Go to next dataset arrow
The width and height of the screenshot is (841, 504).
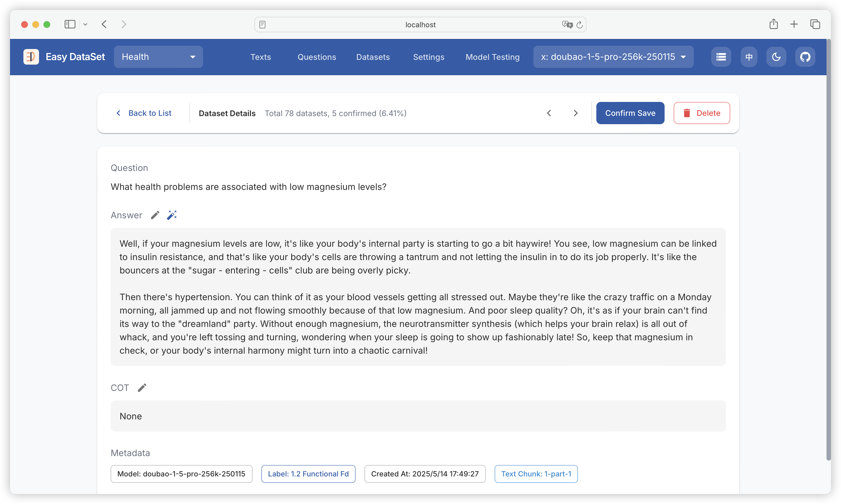coord(576,113)
